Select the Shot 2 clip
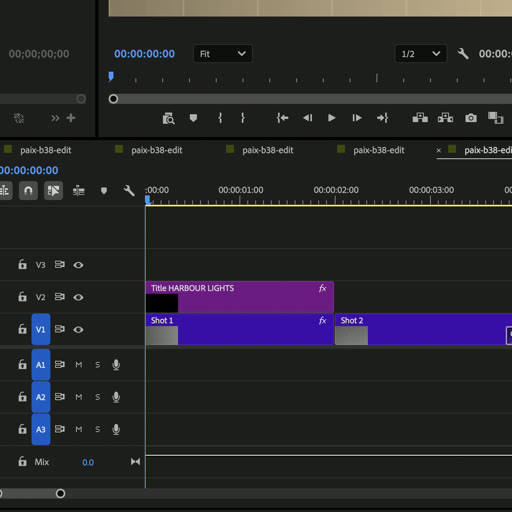 click(x=423, y=329)
